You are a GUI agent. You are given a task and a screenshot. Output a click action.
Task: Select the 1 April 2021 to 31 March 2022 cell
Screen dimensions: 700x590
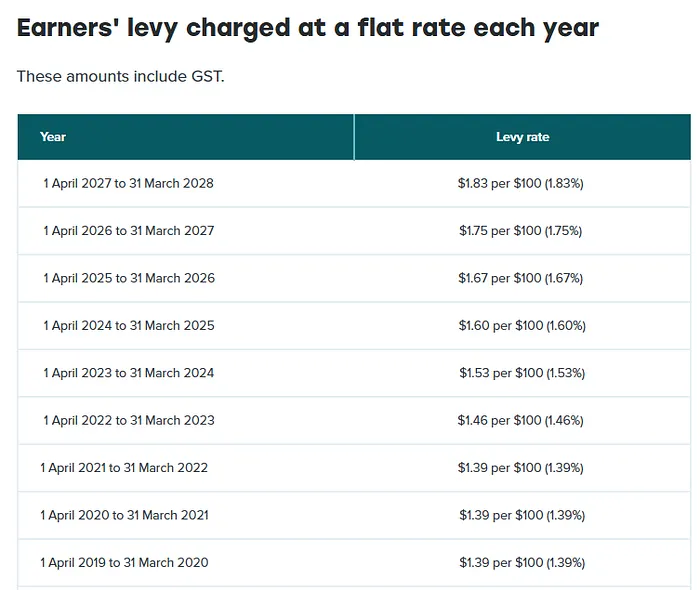coord(124,468)
